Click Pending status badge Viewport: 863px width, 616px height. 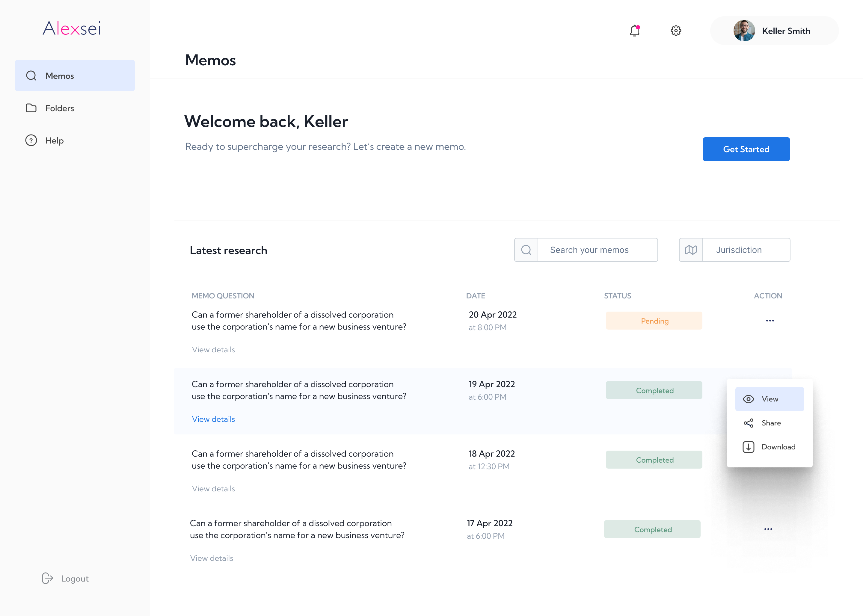tap(654, 321)
